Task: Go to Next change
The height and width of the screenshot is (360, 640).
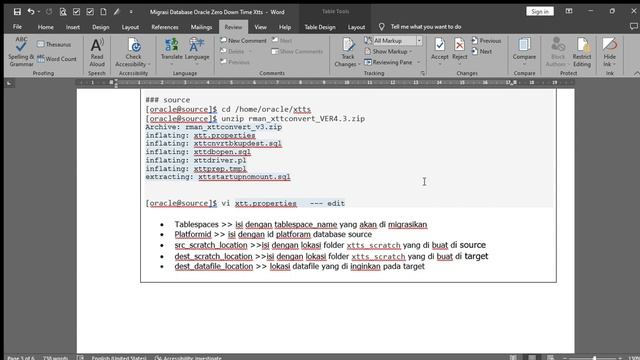Action: (482, 51)
